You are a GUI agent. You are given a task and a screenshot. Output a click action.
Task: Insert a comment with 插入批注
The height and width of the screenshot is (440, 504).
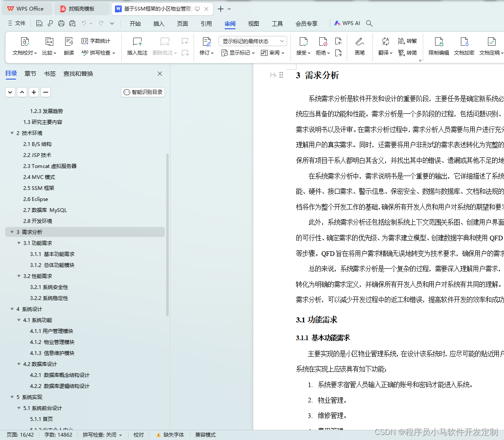137,47
